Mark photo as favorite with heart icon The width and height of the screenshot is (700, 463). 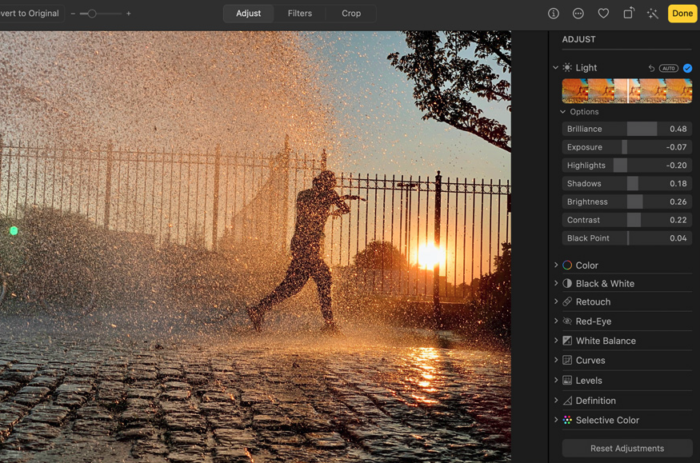(603, 14)
